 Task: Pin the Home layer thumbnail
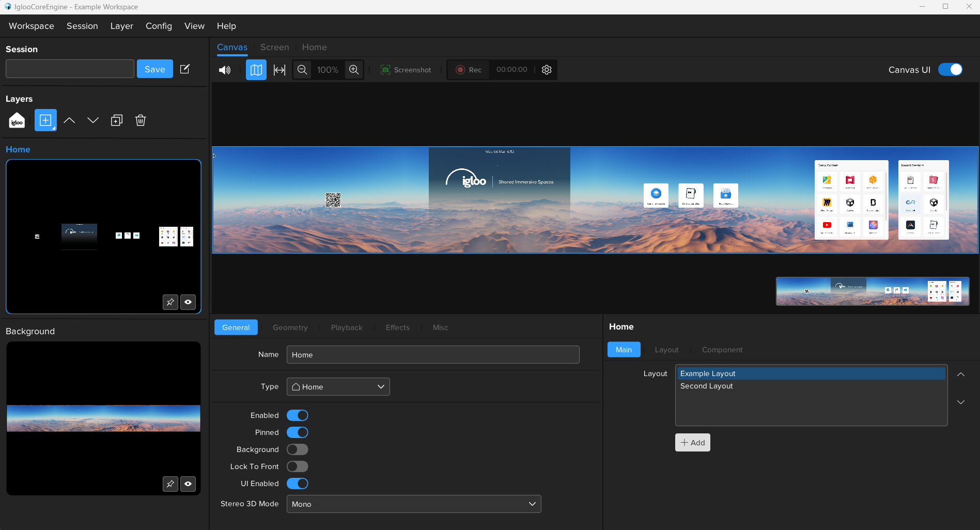pos(170,302)
